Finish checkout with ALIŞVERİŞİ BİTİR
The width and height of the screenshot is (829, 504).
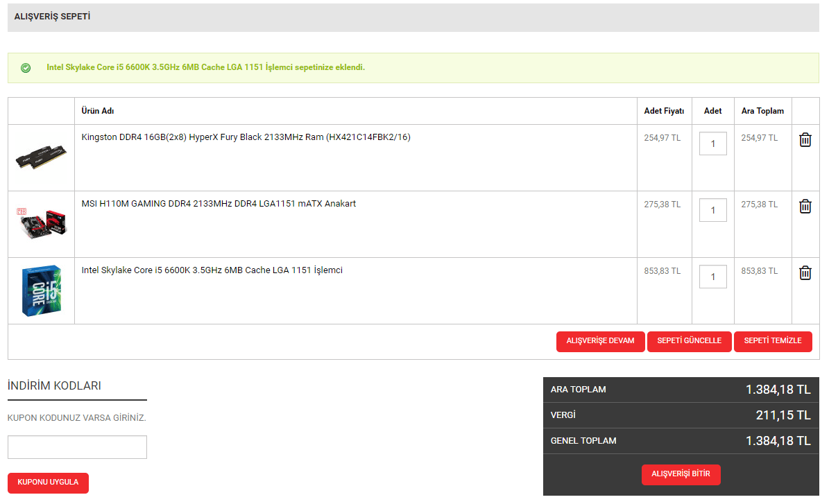pos(681,474)
